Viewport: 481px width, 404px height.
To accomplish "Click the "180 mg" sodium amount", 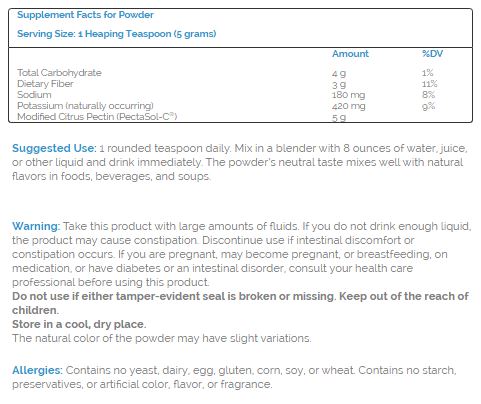I will (348, 95).
